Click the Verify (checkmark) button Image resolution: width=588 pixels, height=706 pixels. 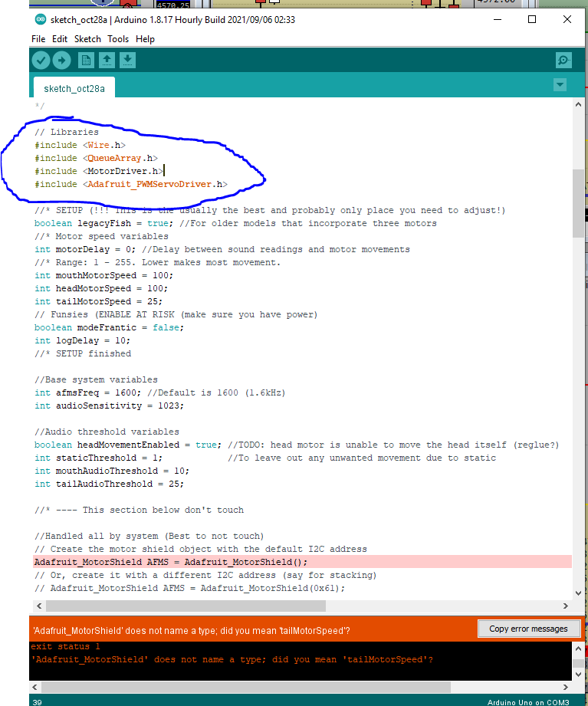[41, 61]
